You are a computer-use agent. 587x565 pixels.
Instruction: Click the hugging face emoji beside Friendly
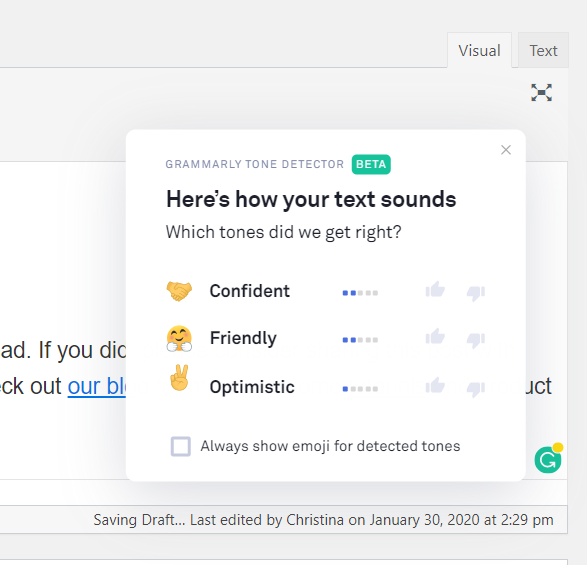[x=179, y=338]
